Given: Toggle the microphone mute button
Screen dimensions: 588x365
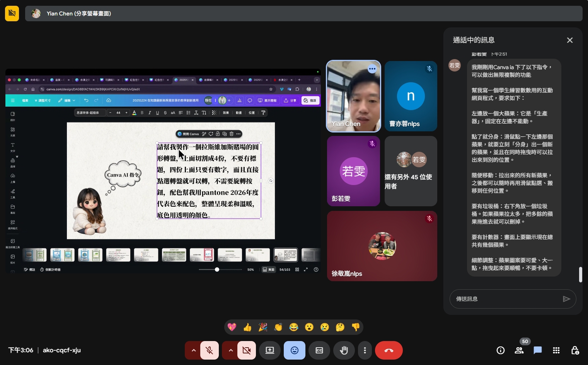Looking at the screenshot, I should (209, 350).
